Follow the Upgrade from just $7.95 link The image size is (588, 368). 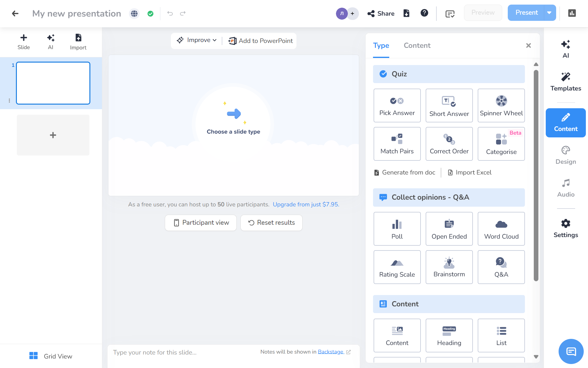[x=306, y=205]
